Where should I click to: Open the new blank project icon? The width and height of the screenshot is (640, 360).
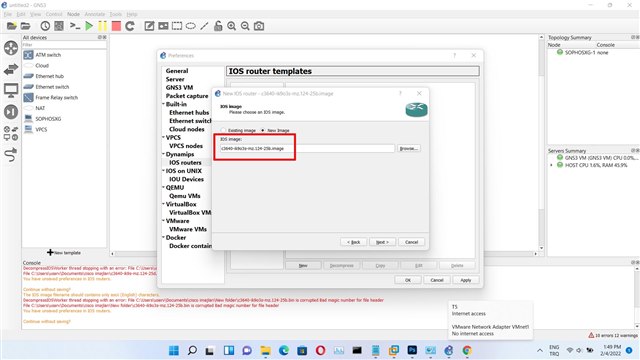pyautogui.click(x=11, y=26)
